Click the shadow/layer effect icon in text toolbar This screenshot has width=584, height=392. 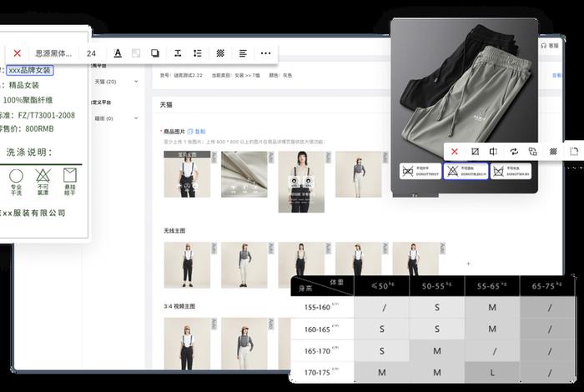155,53
